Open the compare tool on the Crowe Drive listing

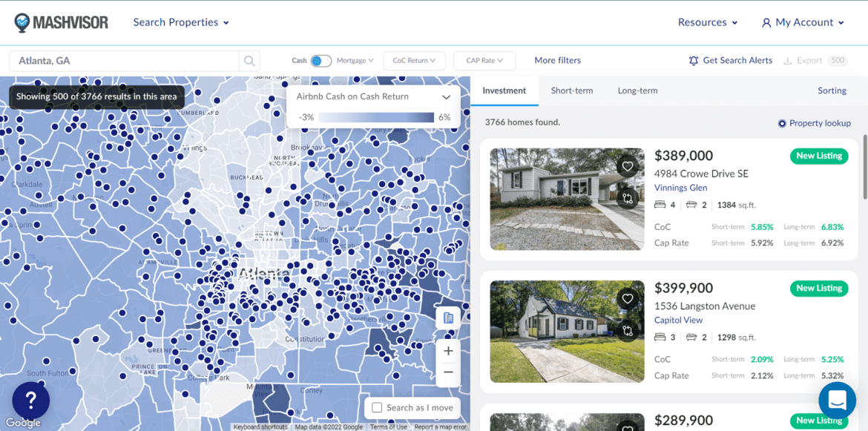(x=628, y=197)
